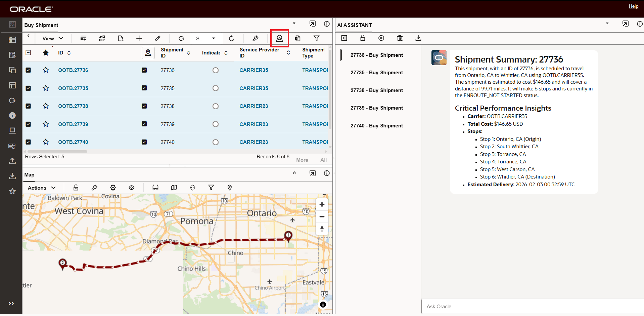This screenshot has width=644, height=316.
Task: Collapse the Map panel with its chevron
Action: pos(294,173)
